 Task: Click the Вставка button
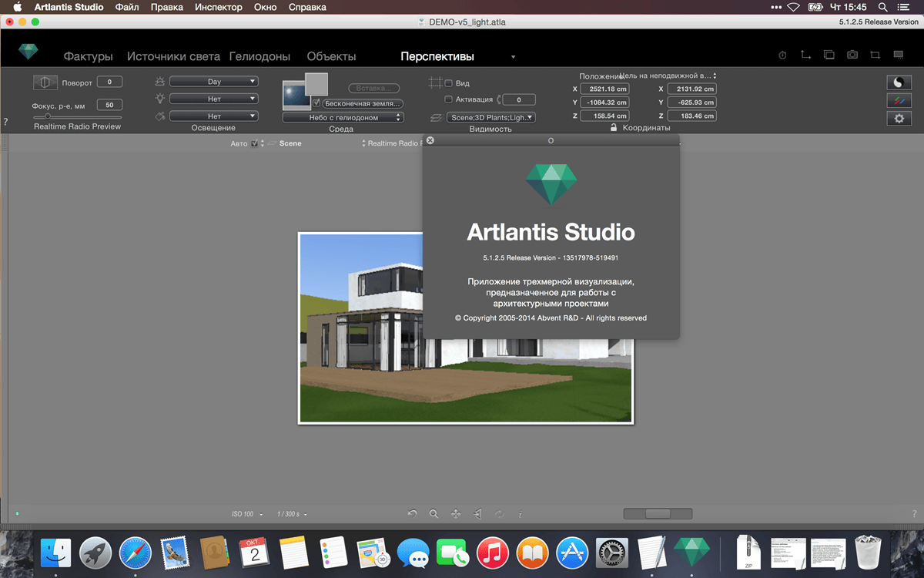(373, 89)
